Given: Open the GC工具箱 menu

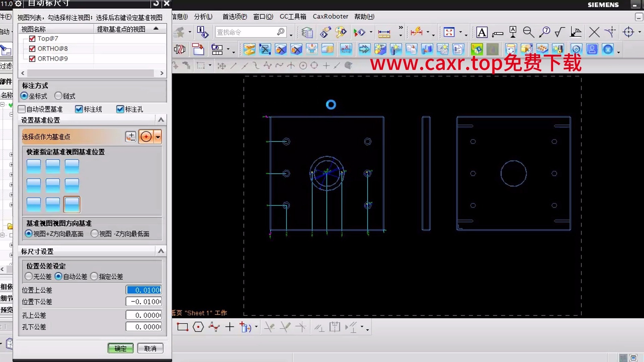Looking at the screenshot, I should (292, 16).
